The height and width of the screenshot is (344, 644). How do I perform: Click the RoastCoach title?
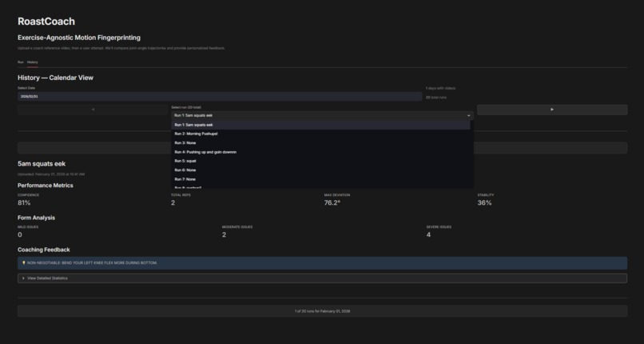coord(46,22)
